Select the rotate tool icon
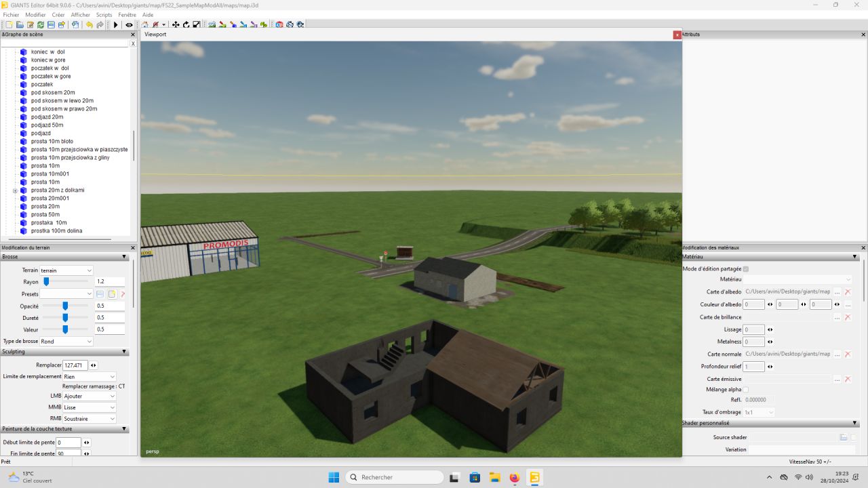Screen dimensions: 868x488 (x=186, y=25)
